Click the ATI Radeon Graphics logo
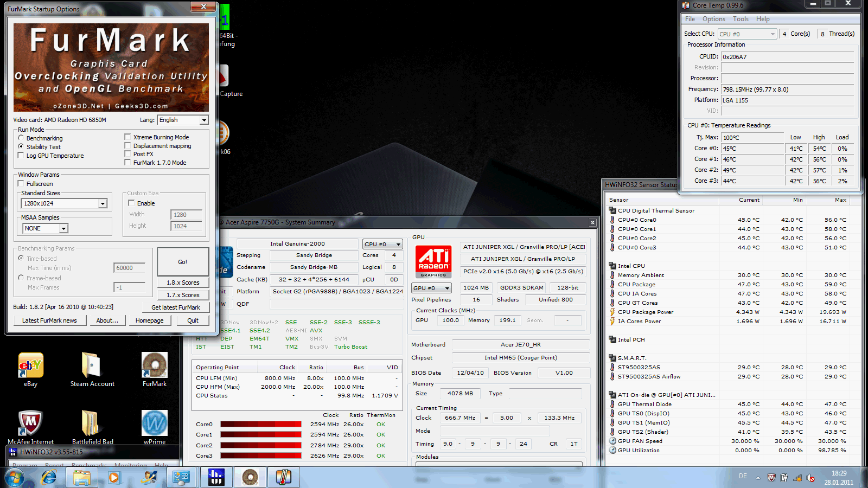 (x=433, y=262)
